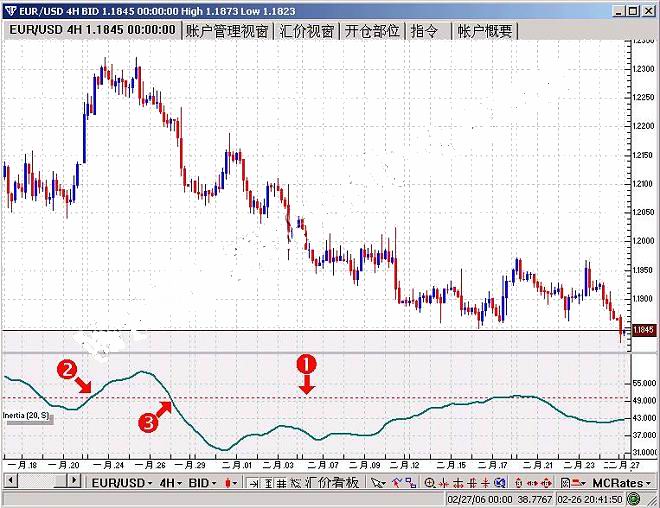Show the 账户概要 tab
This screenshot has width=660, height=508.
click(485, 31)
